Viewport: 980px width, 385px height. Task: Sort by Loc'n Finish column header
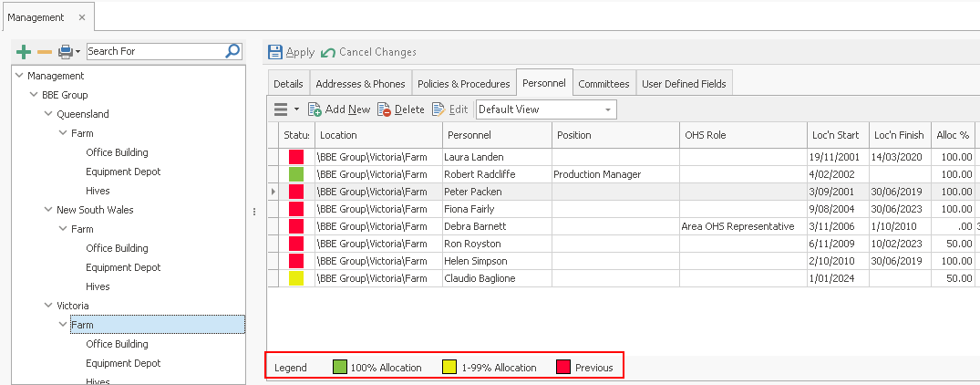[900, 135]
